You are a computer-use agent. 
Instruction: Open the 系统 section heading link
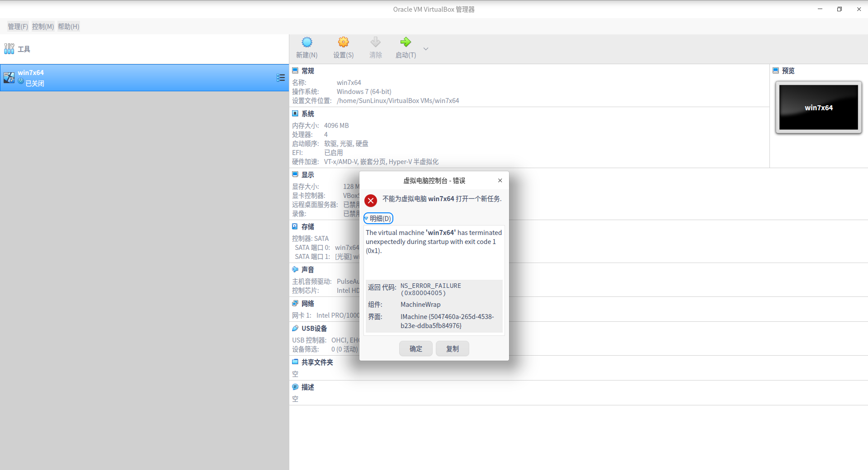point(308,114)
